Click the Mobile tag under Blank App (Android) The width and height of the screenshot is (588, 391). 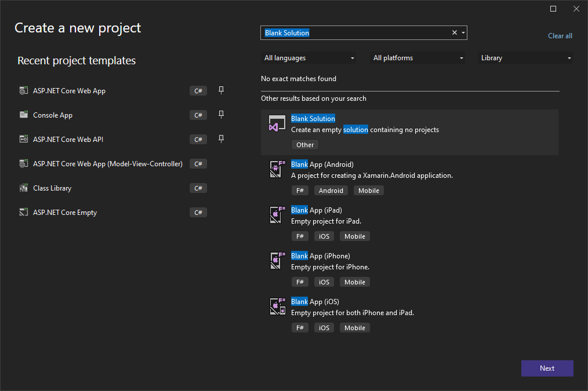click(369, 190)
